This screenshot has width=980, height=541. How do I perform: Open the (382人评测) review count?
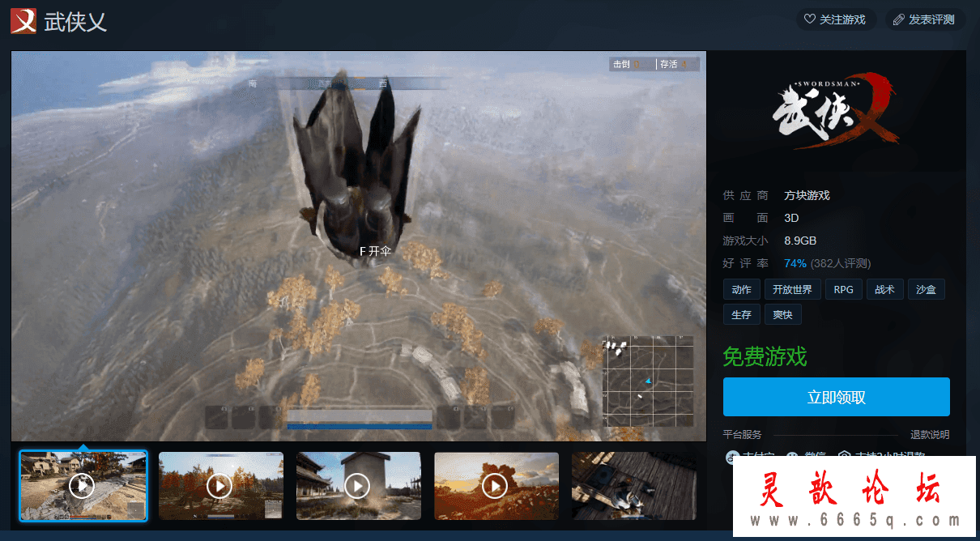[x=841, y=263]
